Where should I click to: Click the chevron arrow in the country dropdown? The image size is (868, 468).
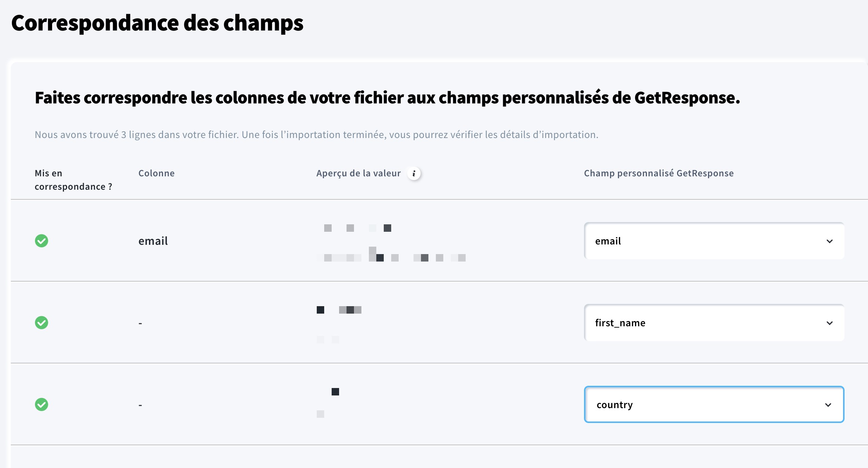pos(828,405)
